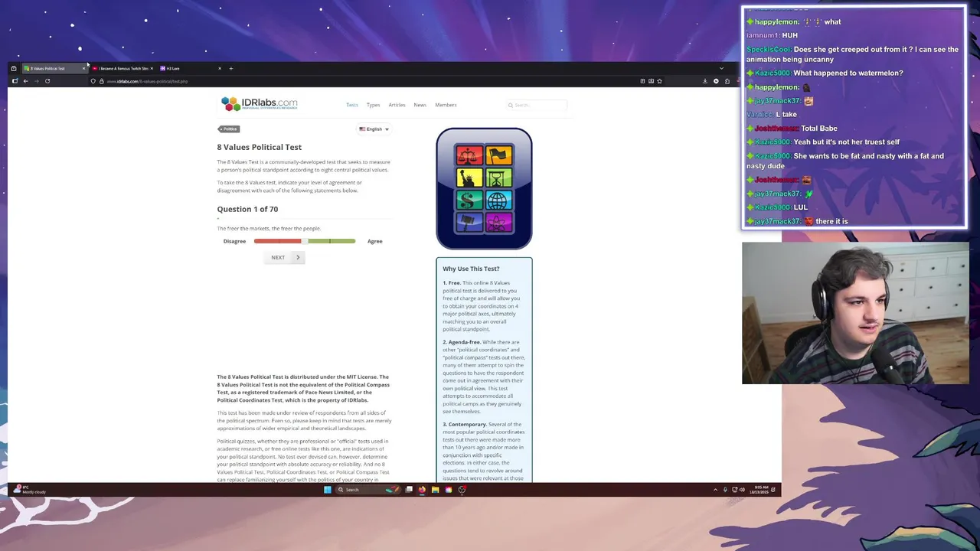Screen dimensions: 980x551
Task: Click the Politics breadcrumb tag
Action: click(x=229, y=129)
